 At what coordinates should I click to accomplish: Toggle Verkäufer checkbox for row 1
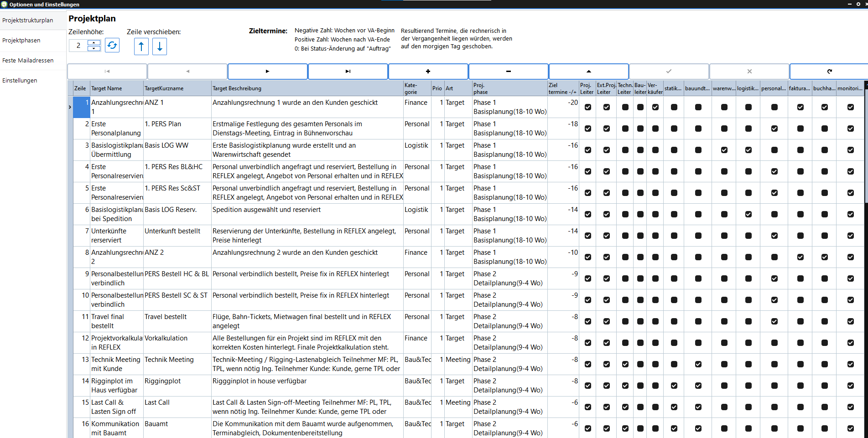click(655, 107)
